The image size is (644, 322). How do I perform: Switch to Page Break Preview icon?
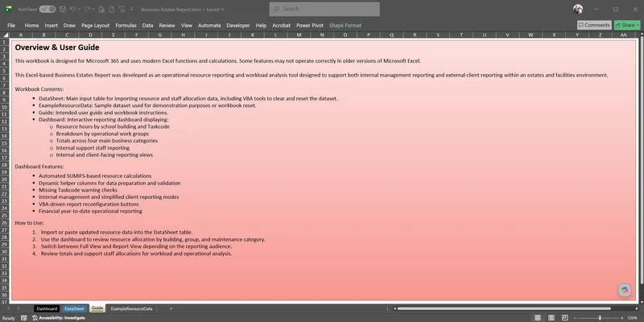tap(565, 318)
